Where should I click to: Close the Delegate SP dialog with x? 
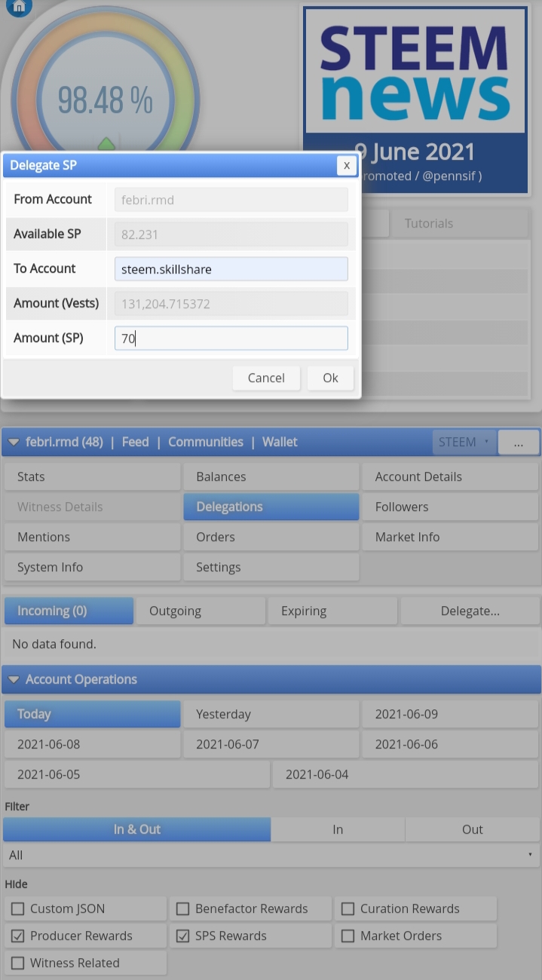click(347, 165)
